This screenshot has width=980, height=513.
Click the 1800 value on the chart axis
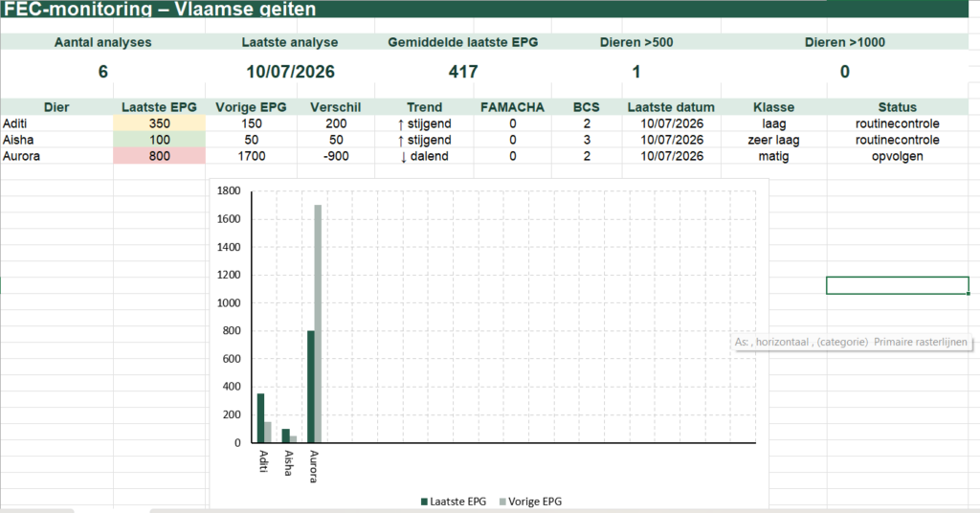pyautogui.click(x=229, y=191)
